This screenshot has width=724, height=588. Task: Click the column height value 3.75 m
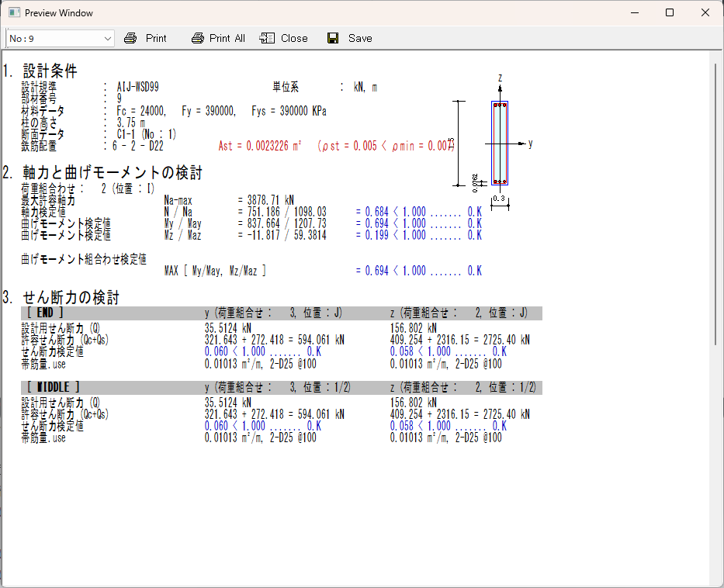tap(130, 123)
